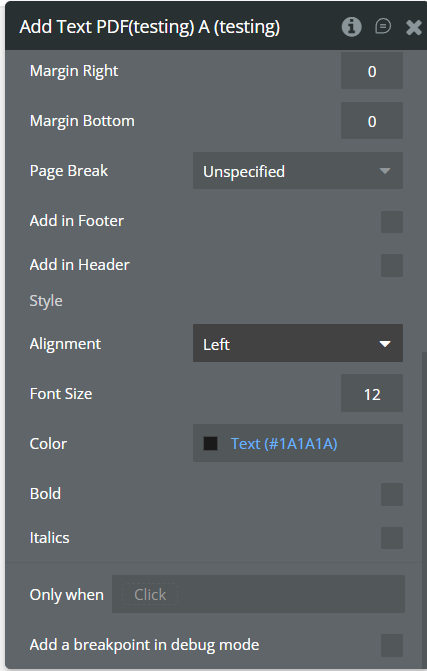The image size is (427, 671).
Task: Check Add a breakpoint in debug mode
Action: click(391, 645)
